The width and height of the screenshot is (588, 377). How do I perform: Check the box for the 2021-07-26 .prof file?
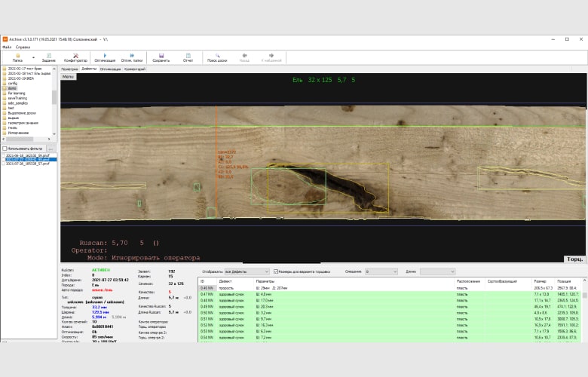[x=4, y=164]
